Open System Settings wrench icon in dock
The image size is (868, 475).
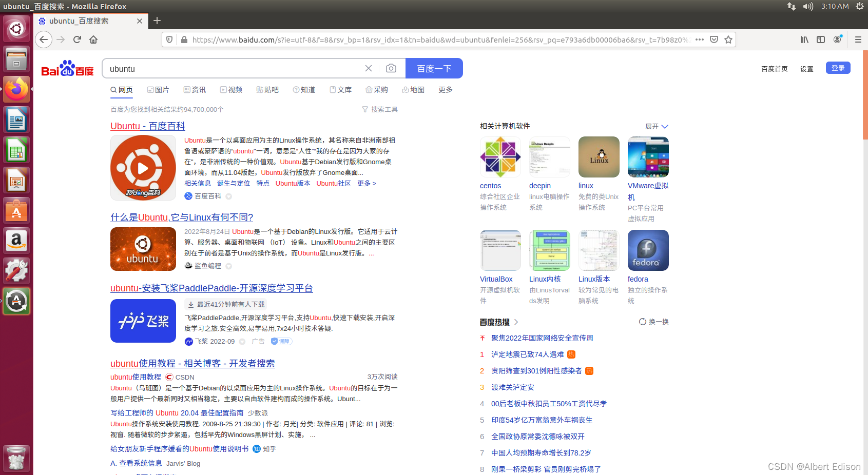16,271
